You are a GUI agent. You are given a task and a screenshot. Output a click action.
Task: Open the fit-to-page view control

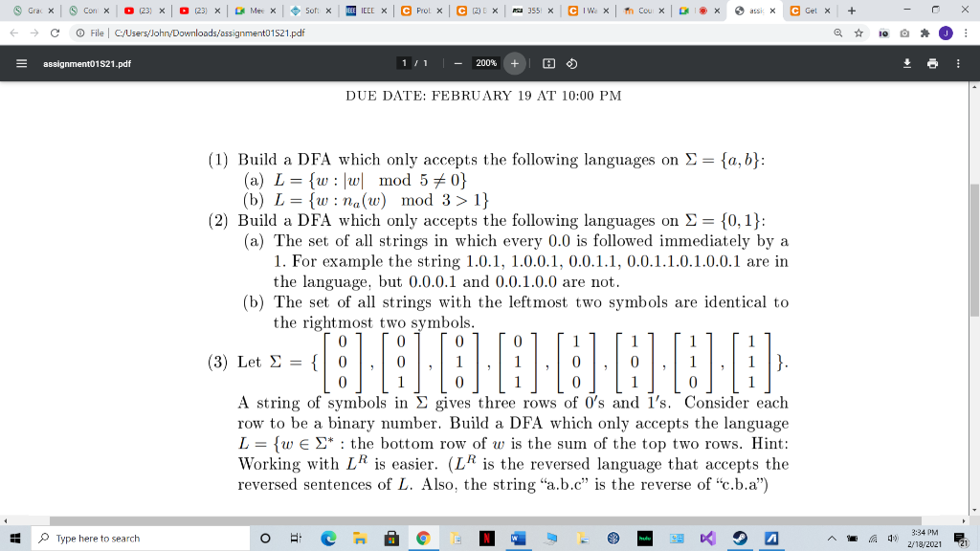(x=548, y=63)
